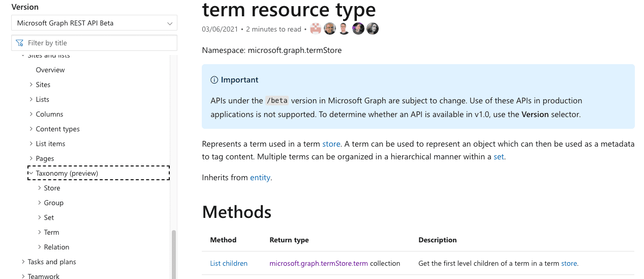Click the filter funnel icon
This screenshot has height=279, width=644.
click(x=20, y=43)
